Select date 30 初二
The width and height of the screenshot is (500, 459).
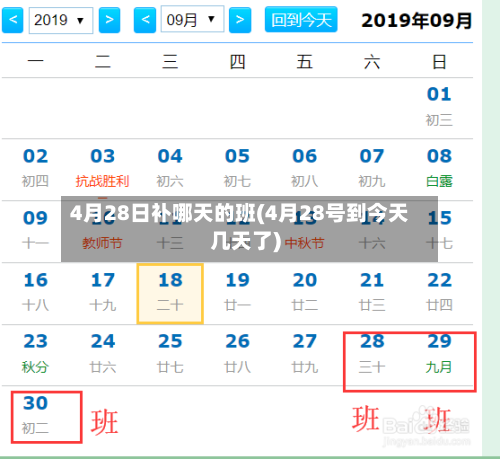click(35, 416)
